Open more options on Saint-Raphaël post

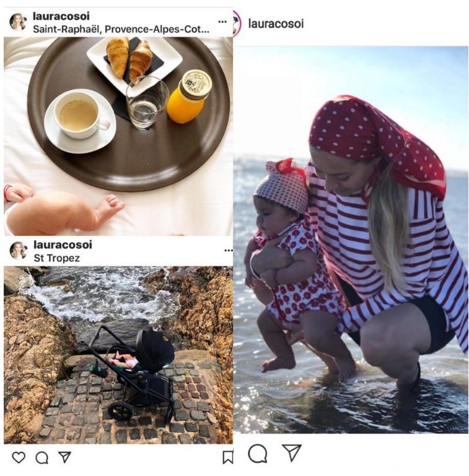pyautogui.click(x=222, y=22)
